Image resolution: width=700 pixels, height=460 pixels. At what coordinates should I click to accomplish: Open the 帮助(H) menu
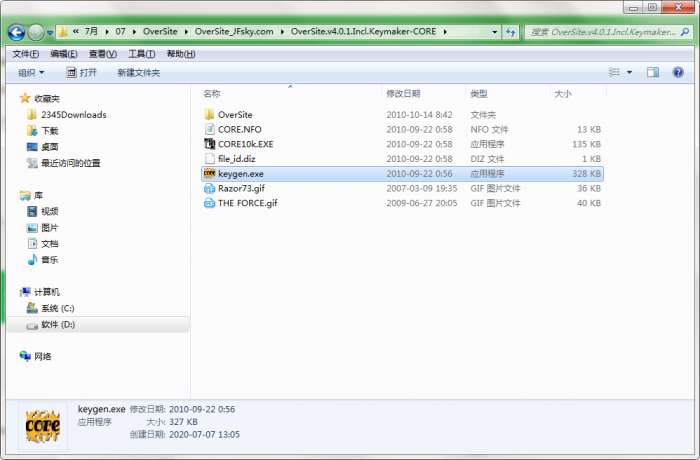point(181,54)
